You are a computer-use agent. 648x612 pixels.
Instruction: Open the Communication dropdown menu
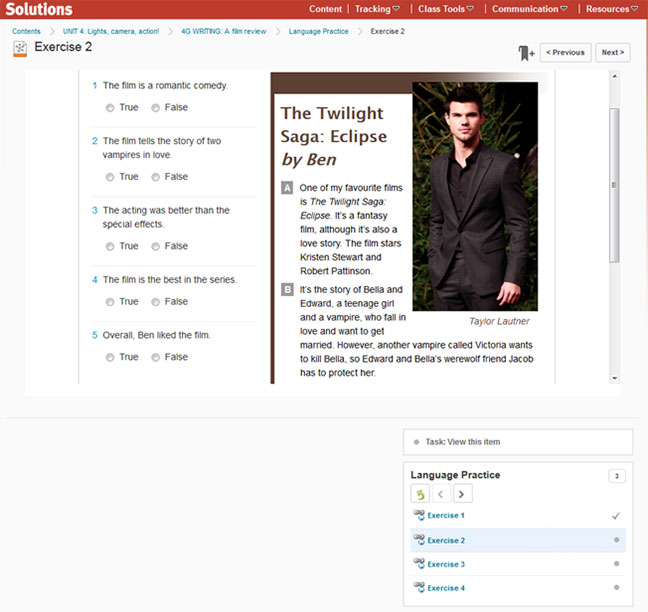click(x=529, y=9)
